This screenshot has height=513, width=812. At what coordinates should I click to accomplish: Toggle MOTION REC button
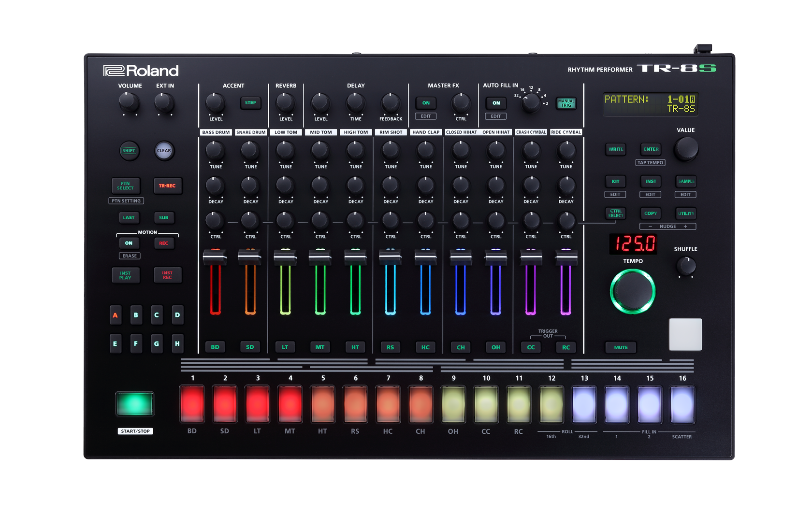(x=164, y=243)
